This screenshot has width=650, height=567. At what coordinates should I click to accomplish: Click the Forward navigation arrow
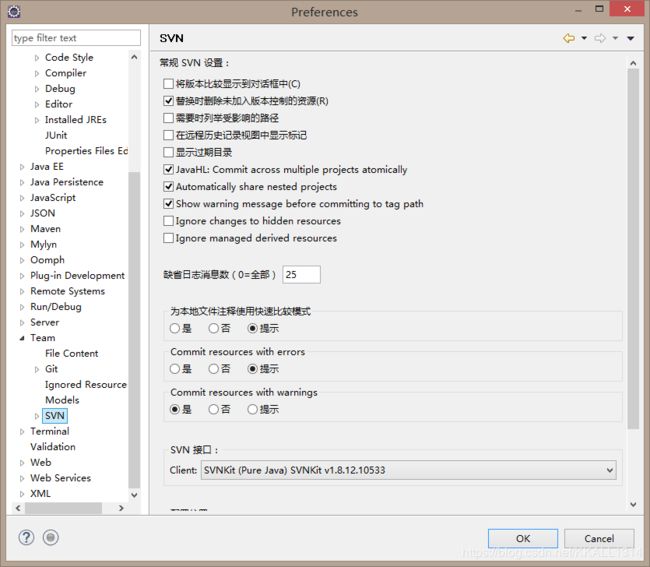tap(600, 38)
